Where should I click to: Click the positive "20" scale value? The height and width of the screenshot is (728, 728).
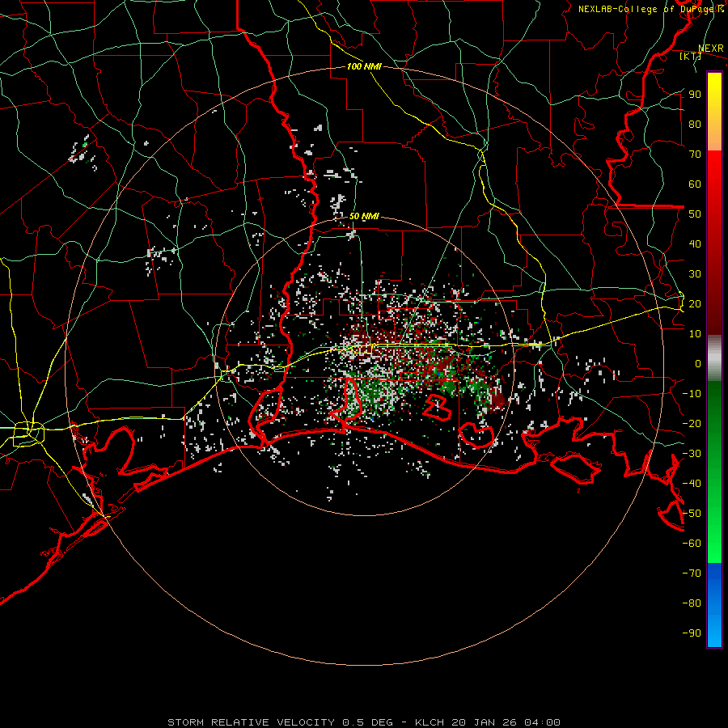point(695,303)
